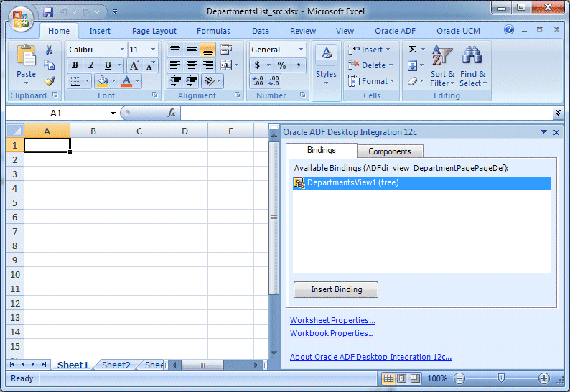The width and height of the screenshot is (570, 392).
Task: Open the font name Calibri dropdown
Action: pos(122,50)
